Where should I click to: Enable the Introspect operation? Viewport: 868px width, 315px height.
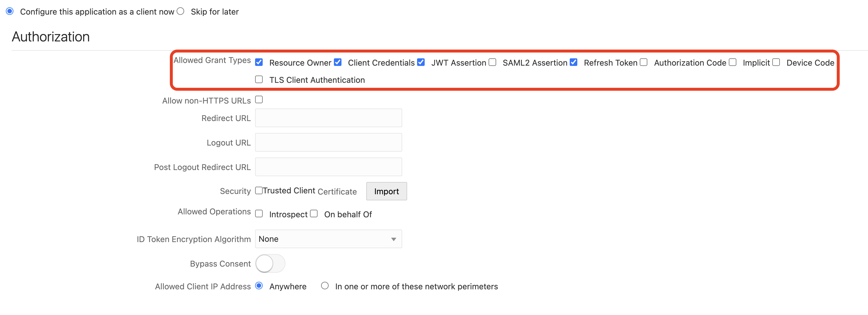coord(259,214)
